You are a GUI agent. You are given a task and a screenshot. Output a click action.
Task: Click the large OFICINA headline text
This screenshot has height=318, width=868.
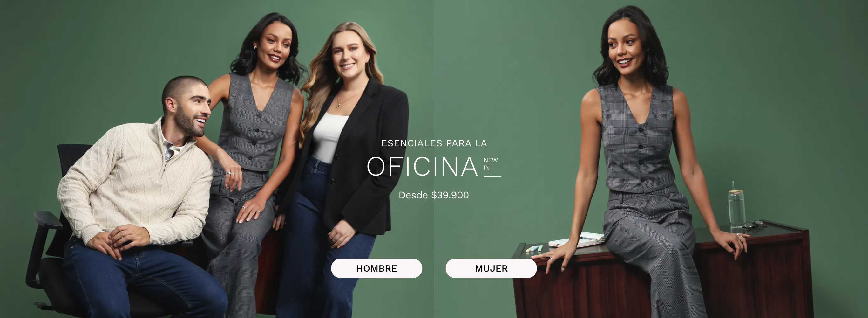(x=423, y=167)
